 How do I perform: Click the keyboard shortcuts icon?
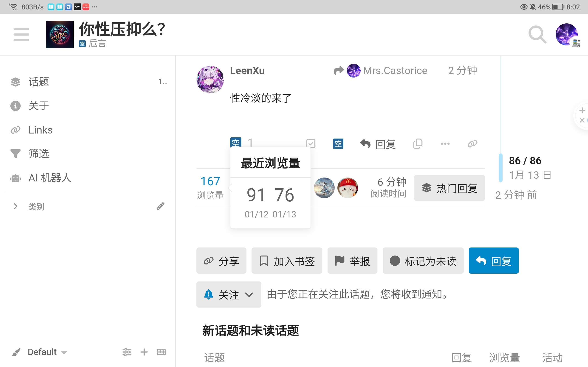161,352
